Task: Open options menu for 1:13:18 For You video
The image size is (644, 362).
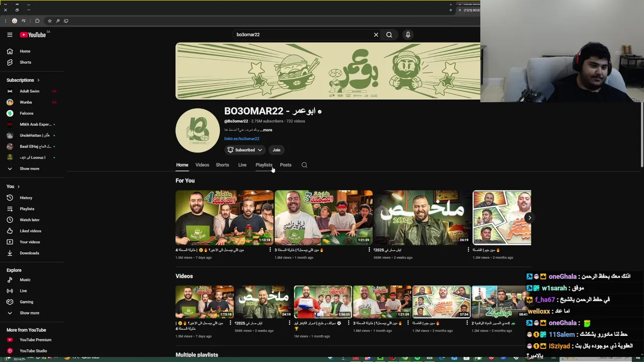Action: click(270, 250)
